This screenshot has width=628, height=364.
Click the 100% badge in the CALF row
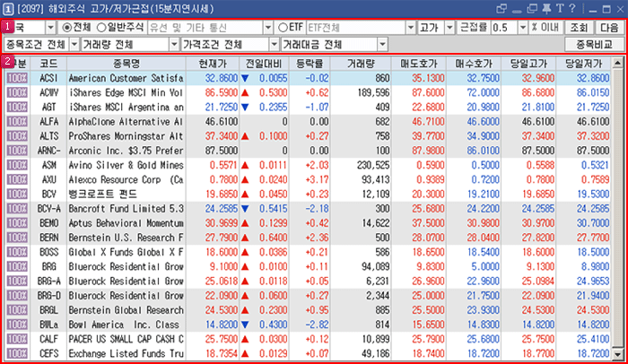[x=17, y=339]
